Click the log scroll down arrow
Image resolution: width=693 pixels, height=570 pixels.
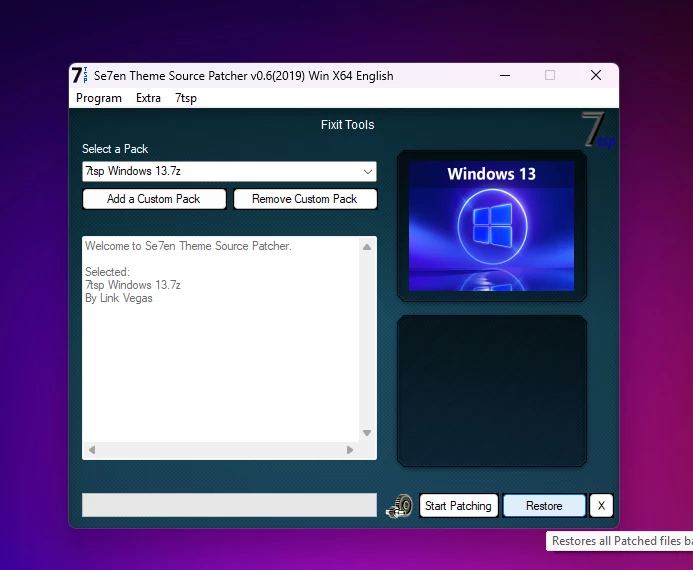click(367, 433)
